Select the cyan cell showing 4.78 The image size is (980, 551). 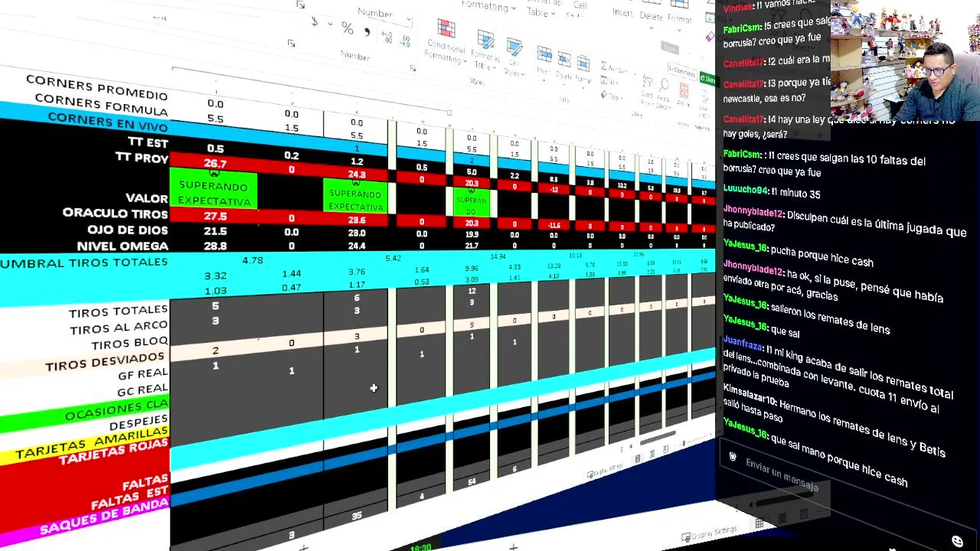[x=253, y=261]
